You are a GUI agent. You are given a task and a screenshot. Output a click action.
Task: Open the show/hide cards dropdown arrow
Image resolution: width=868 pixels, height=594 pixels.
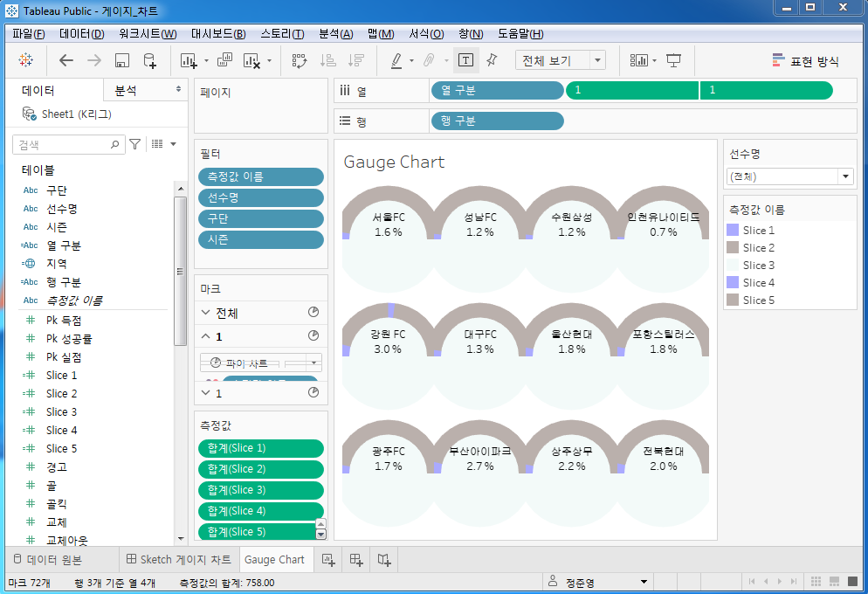(x=654, y=60)
